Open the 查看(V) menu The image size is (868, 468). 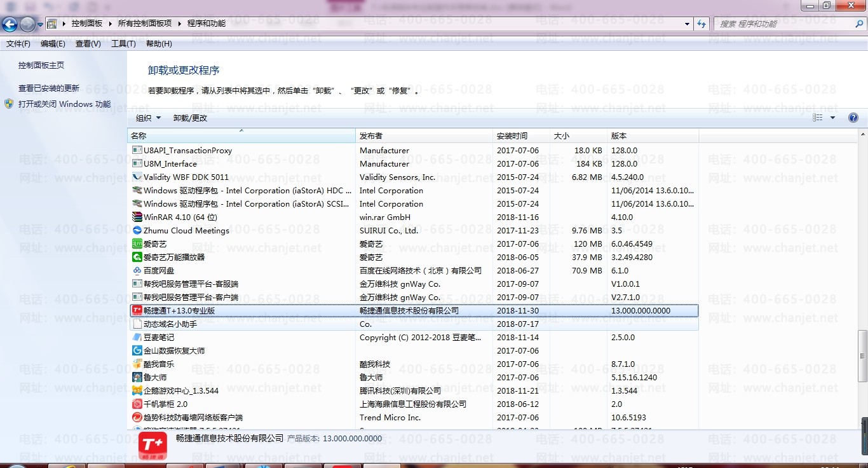tap(88, 44)
